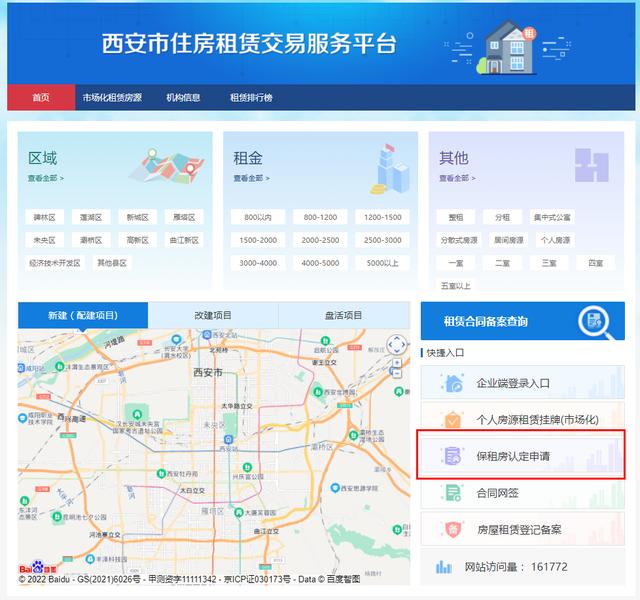Click the buildings-and-coins icon in 租金 card
The height and width of the screenshot is (600, 640).
[x=390, y=169]
